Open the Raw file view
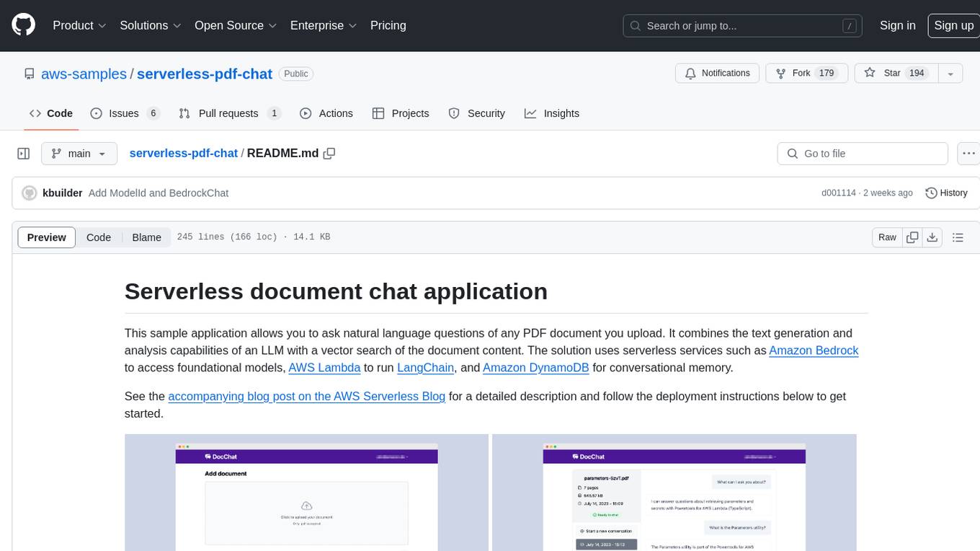Viewport: 980px width, 551px height. click(887, 237)
